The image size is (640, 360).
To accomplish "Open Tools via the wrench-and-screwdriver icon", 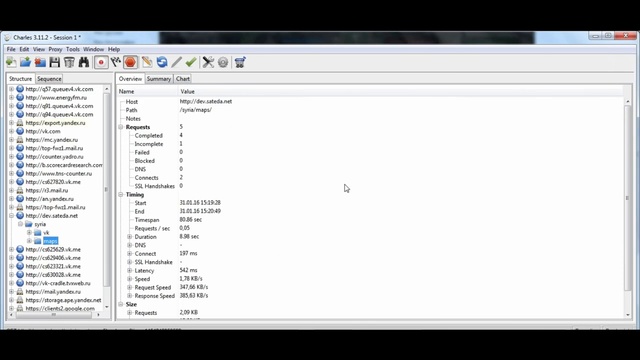I will point(208,62).
